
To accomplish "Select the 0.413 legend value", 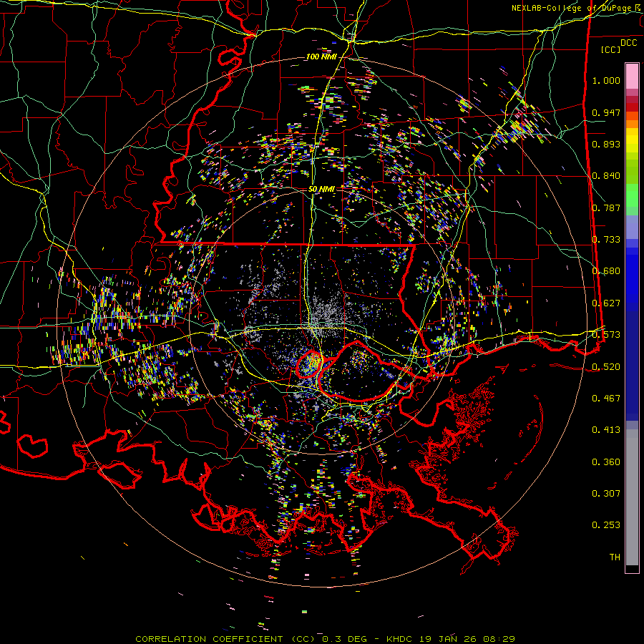I will coord(606,430).
